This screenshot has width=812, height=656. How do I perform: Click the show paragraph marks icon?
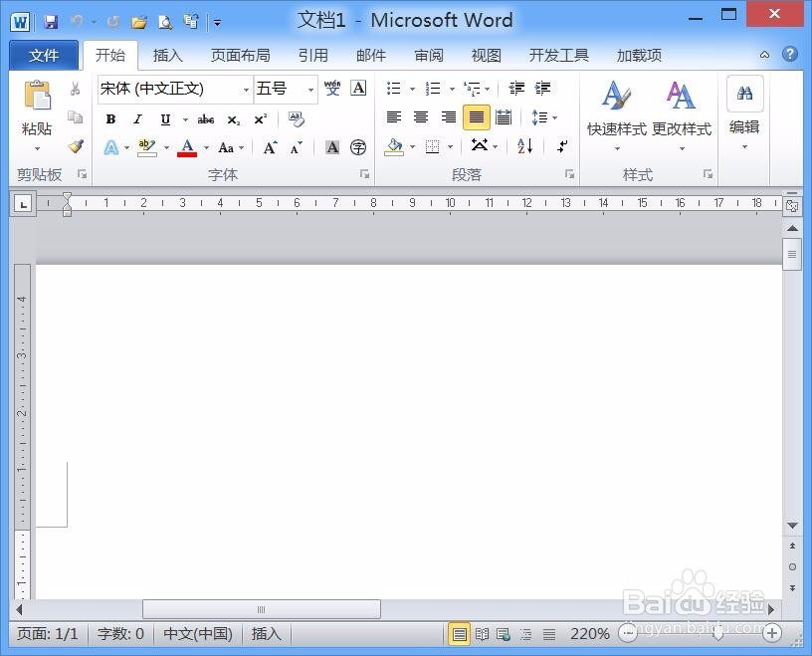pyautogui.click(x=562, y=146)
